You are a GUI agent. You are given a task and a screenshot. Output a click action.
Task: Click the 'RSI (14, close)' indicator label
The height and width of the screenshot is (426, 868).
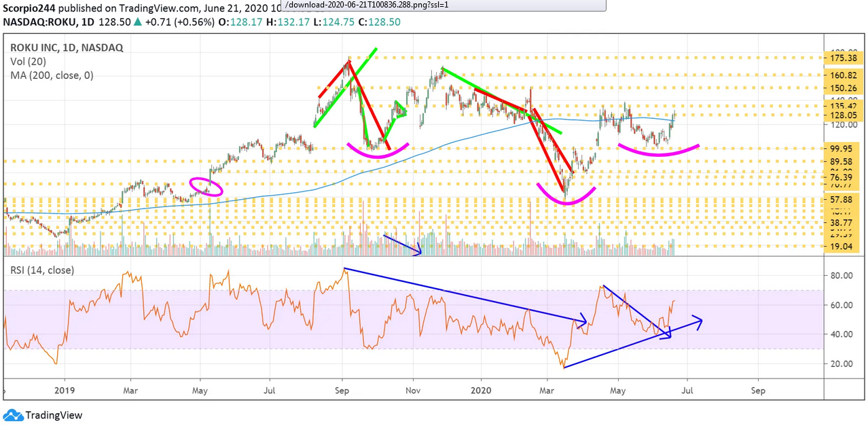tap(42, 270)
